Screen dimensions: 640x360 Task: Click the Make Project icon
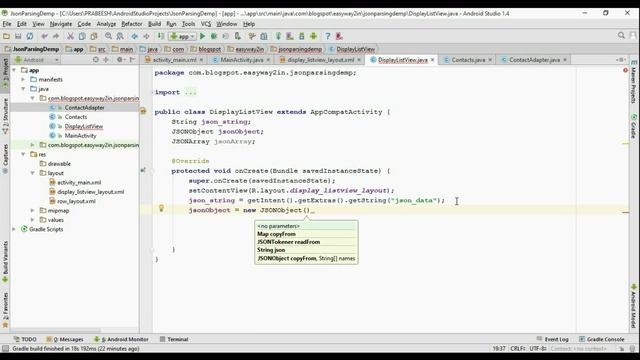point(161,36)
